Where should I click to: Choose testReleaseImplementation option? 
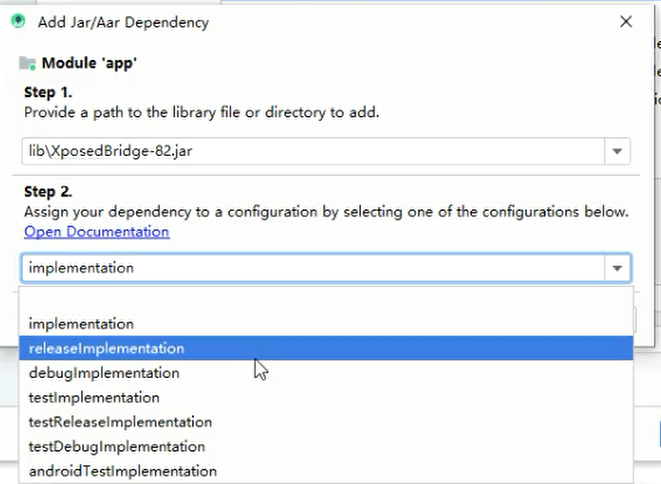click(x=326, y=422)
